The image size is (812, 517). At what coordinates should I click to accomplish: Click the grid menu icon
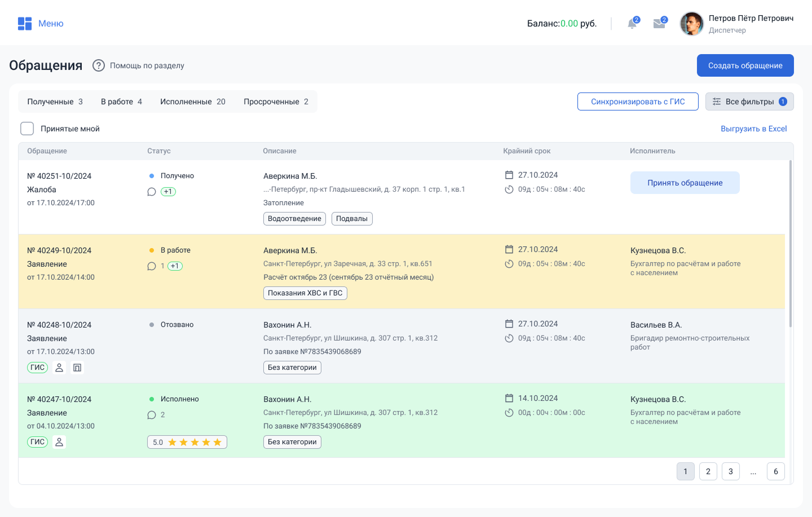coord(25,24)
